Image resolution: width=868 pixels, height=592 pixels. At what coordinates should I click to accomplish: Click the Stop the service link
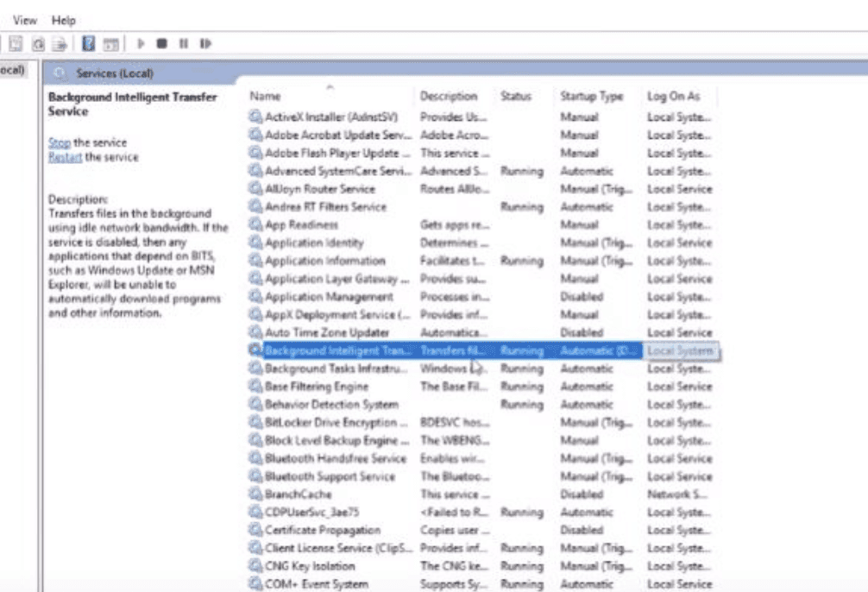point(60,142)
